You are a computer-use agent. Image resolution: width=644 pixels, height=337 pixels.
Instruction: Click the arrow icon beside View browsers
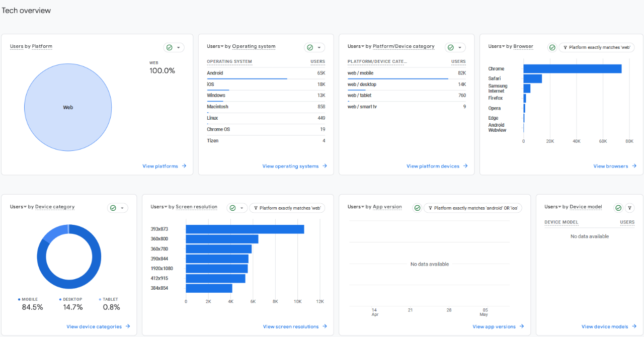coord(634,166)
